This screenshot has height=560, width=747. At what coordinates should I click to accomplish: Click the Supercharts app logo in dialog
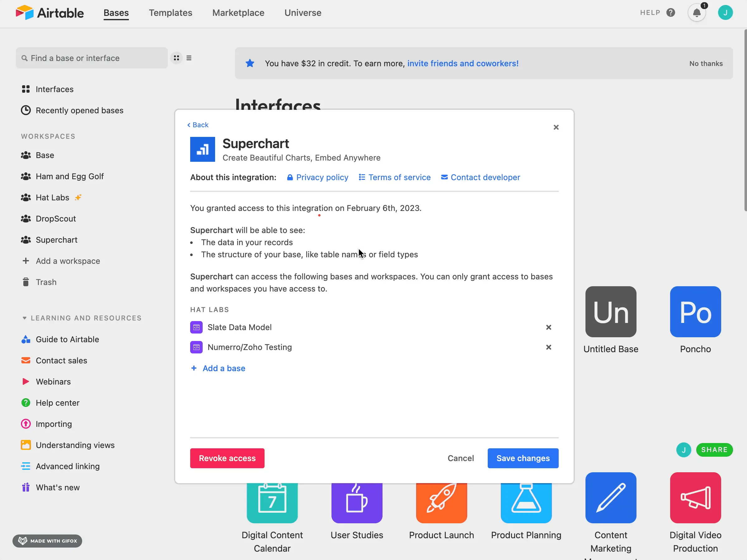point(203,149)
